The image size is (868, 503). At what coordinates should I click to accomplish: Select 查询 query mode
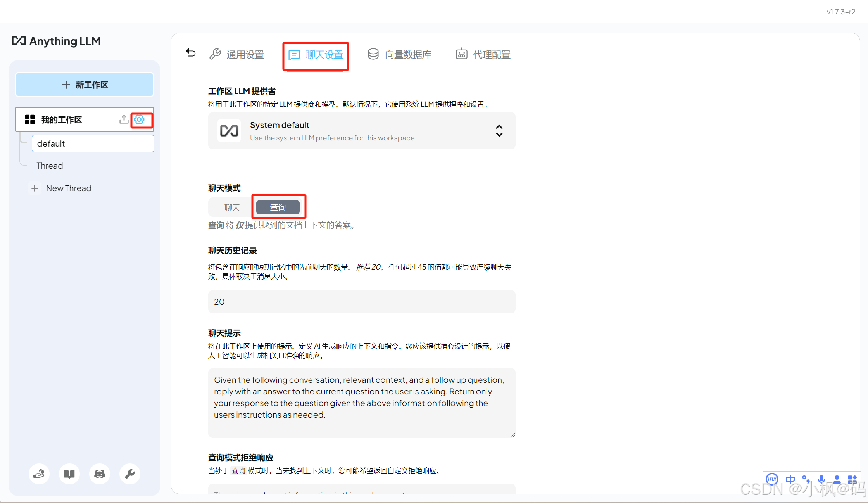278,207
